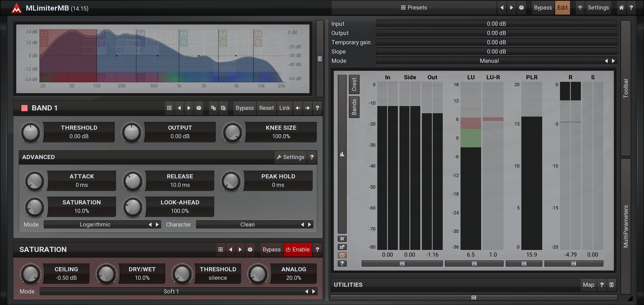Screen dimensions: 644x305
Task: Click the home icon in top bar
Action: (x=621, y=8)
